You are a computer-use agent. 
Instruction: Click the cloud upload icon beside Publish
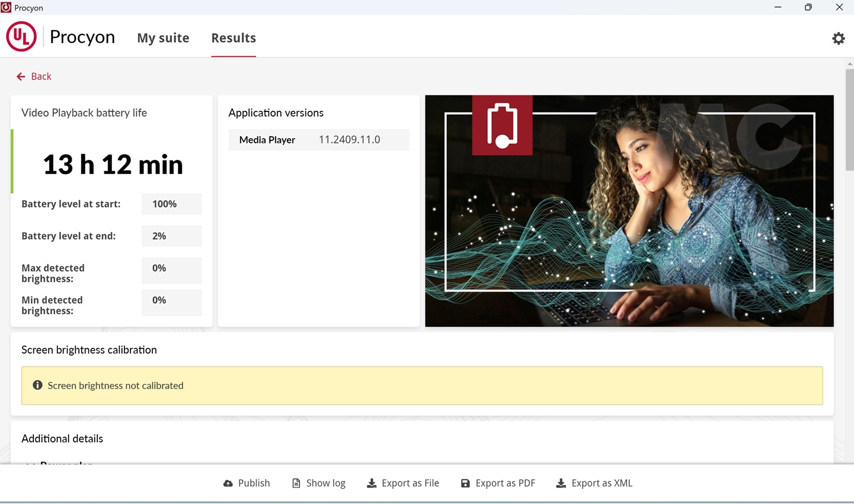point(228,483)
